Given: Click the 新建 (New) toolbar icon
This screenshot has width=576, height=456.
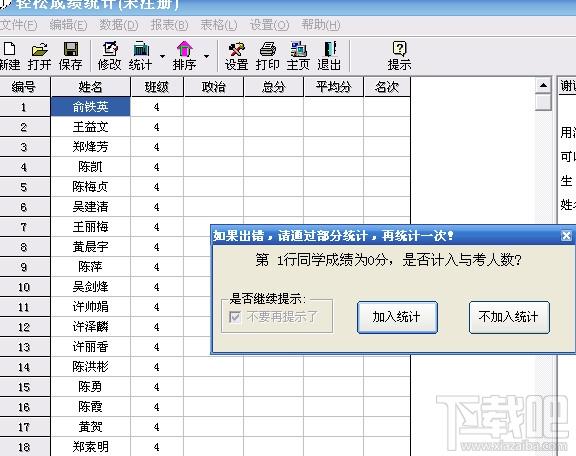Looking at the screenshot, I should click(10, 56).
